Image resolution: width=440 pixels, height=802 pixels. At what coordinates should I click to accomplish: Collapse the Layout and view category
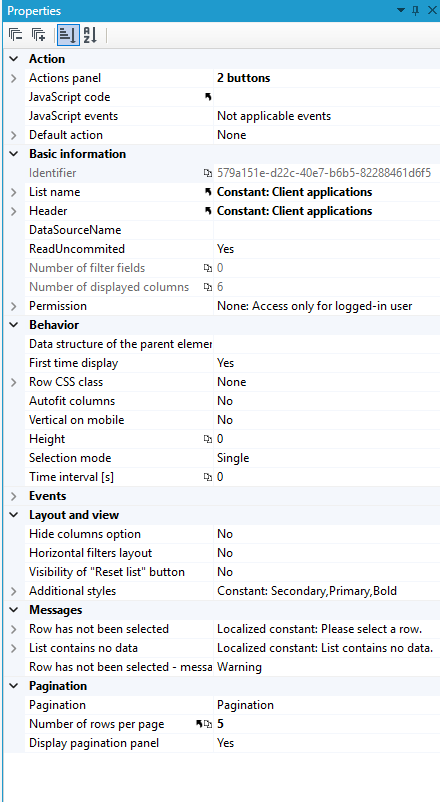tap(14, 515)
